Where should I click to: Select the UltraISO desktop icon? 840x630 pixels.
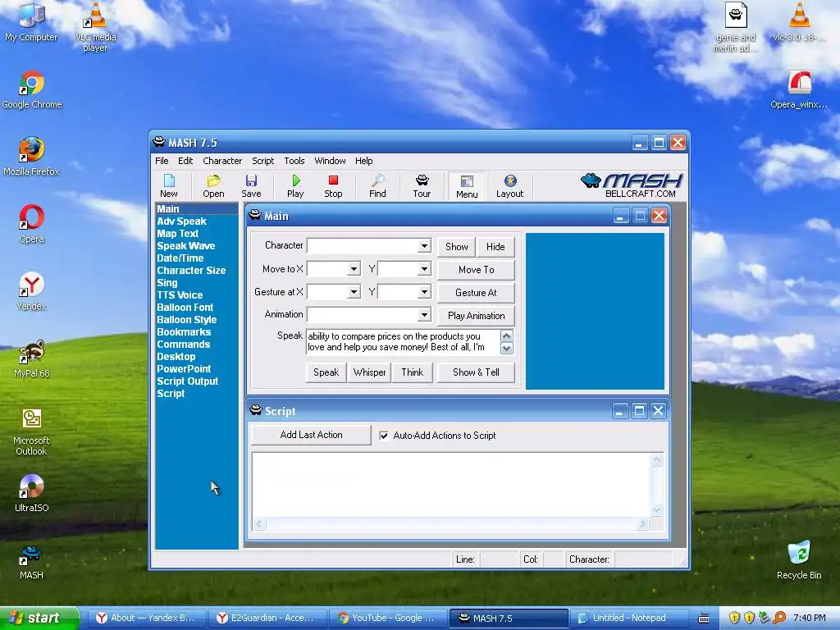32,493
